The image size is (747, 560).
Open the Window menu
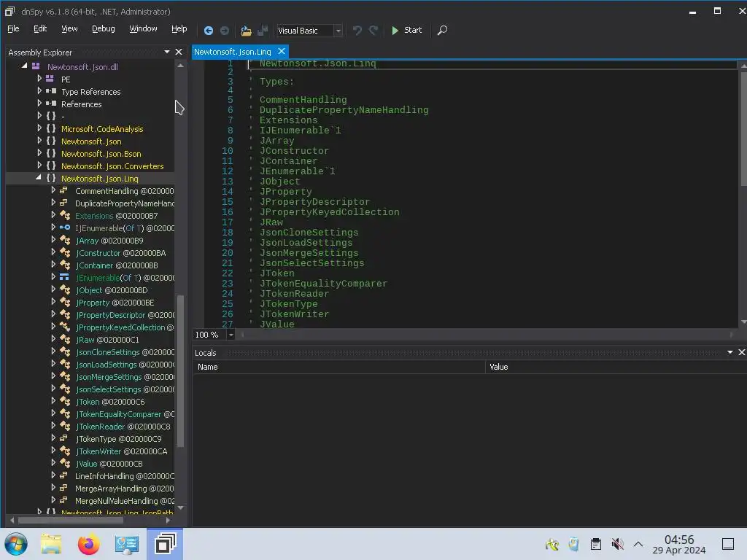[x=144, y=29]
